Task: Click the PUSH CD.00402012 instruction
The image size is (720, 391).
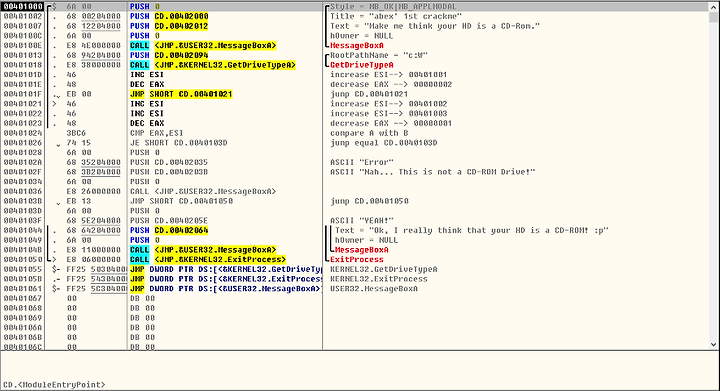Action: click(169, 26)
